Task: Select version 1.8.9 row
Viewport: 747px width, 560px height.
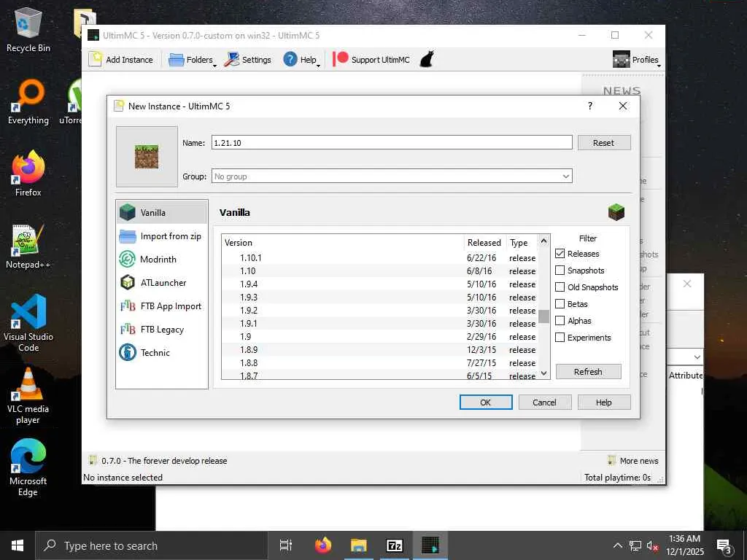Action: coord(379,349)
